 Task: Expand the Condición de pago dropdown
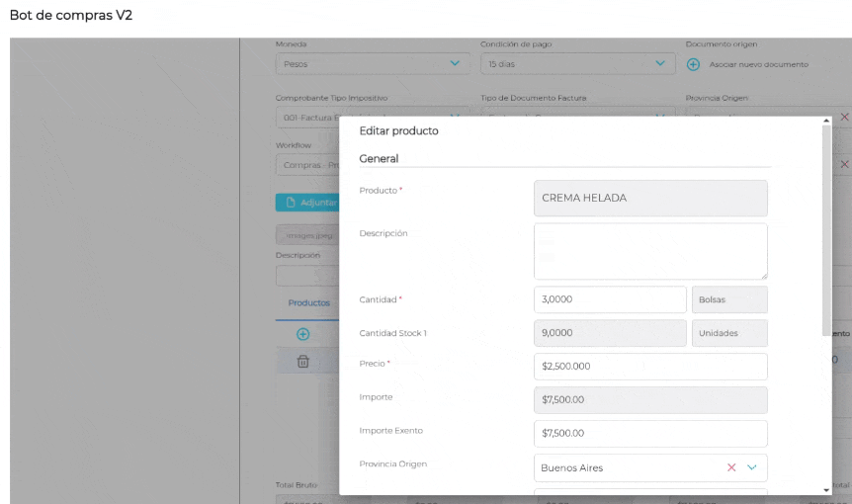pos(577,64)
